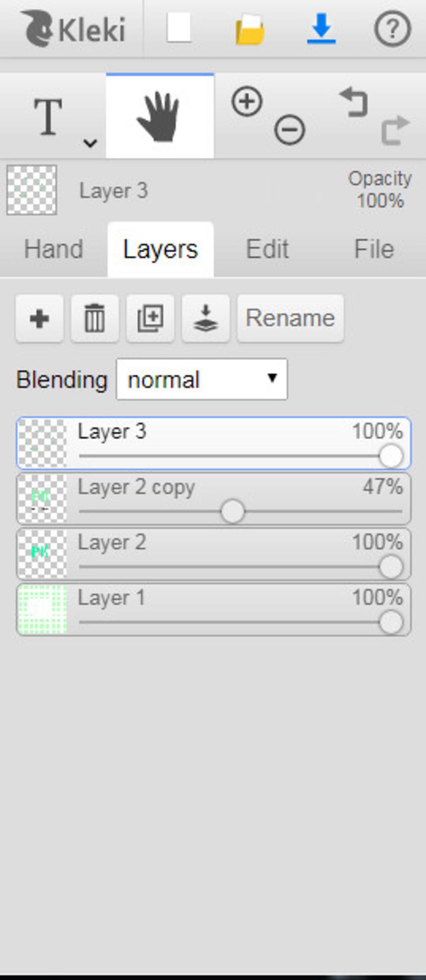
Task: Click the zoom out minus icon
Action: 290,129
